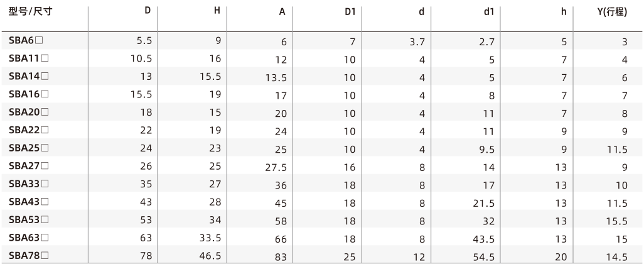This screenshot has height=269, width=644.
Task: Select the SBA11□ model row label
Action: coord(29,58)
